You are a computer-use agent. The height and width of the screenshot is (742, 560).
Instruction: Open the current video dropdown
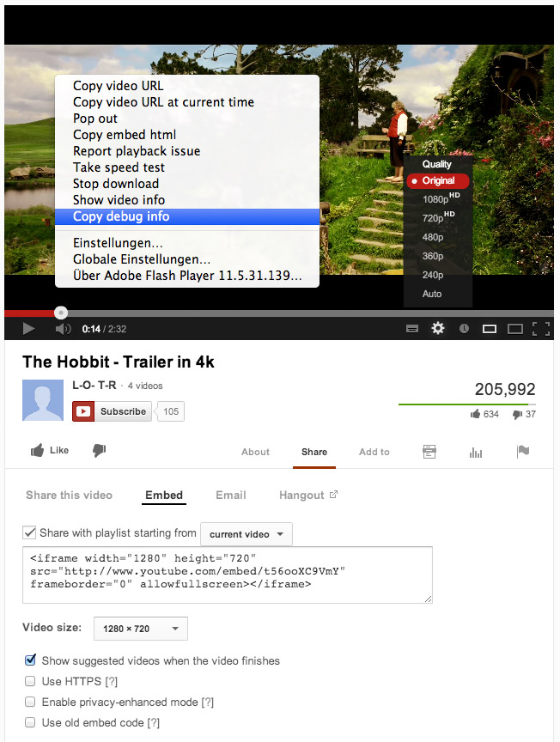(247, 534)
